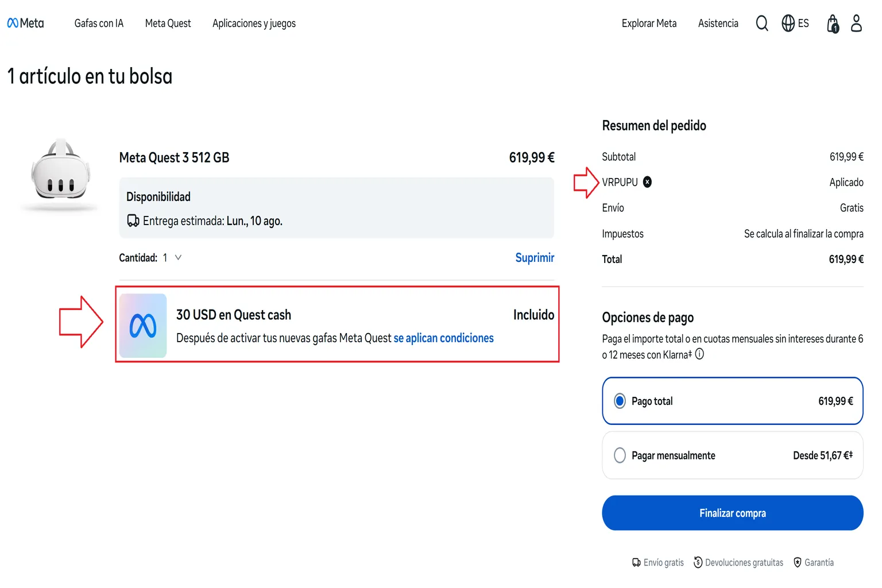Open Meta Quest 3 headset thumbnail
The width and height of the screenshot is (882, 588).
(60, 175)
